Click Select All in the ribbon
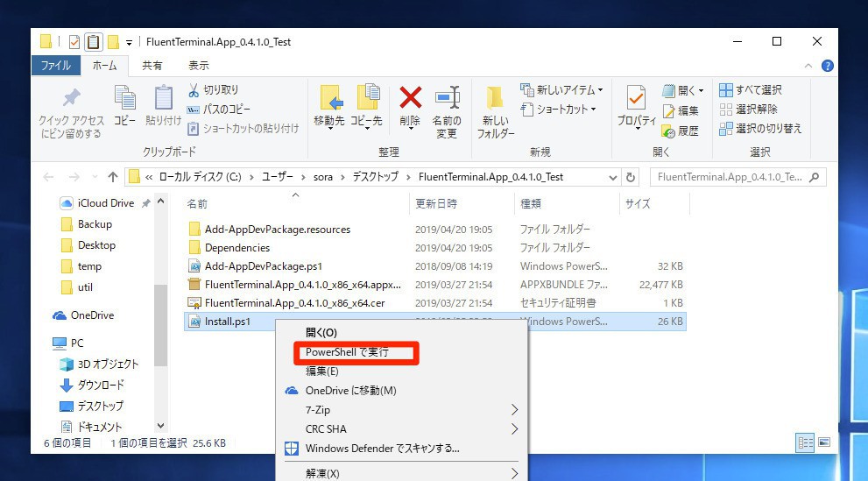Image resolution: width=868 pixels, height=481 pixels. [x=751, y=89]
